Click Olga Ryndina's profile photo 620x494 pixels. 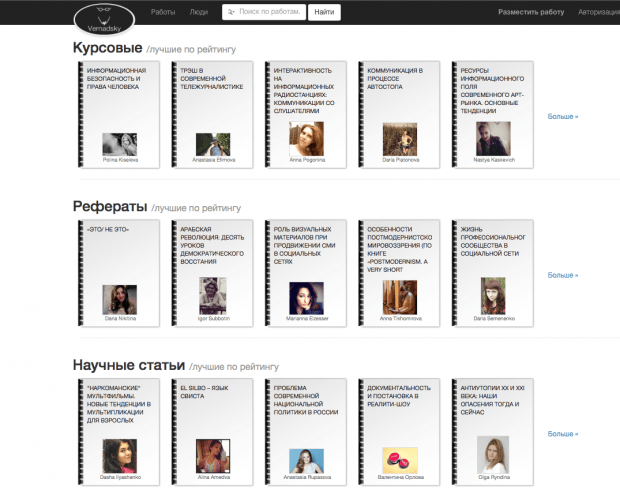click(492, 453)
